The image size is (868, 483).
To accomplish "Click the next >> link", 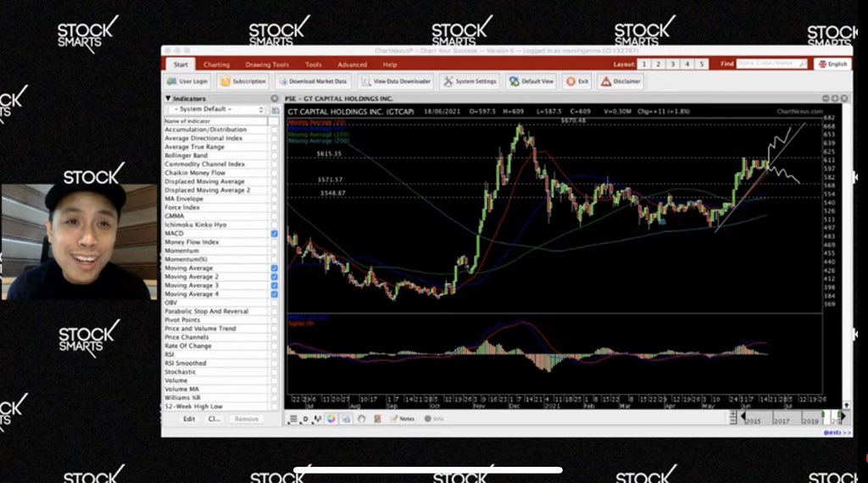I will (x=837, y=433).
